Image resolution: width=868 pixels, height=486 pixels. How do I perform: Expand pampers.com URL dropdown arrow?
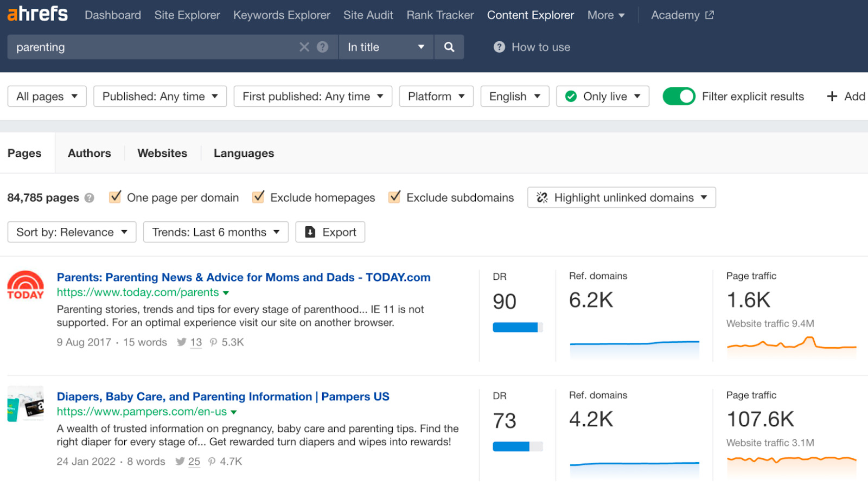click(233, 412)
